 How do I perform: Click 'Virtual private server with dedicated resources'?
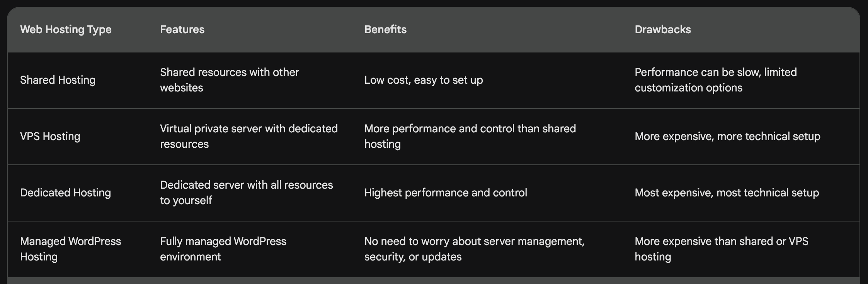[249, 137]
